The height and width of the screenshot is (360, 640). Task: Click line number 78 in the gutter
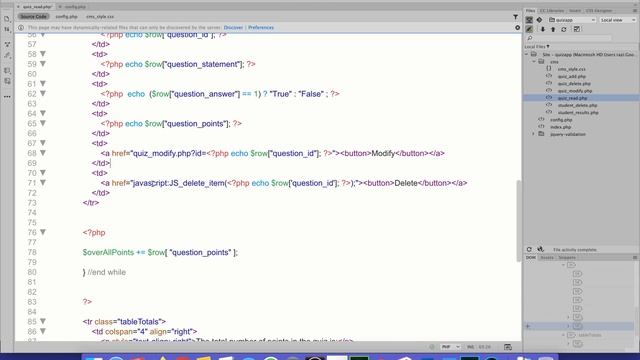32,252
